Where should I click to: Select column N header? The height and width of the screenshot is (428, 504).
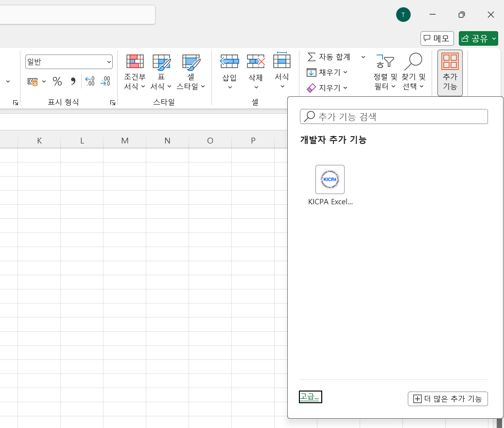click(168, 141)
